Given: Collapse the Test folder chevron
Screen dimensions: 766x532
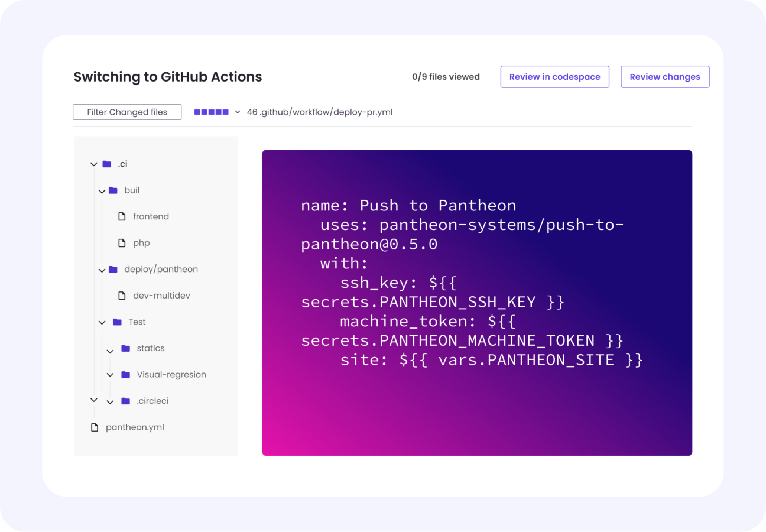Looking at the screenshot, I should pyautogui.click(x=102, y=323).
